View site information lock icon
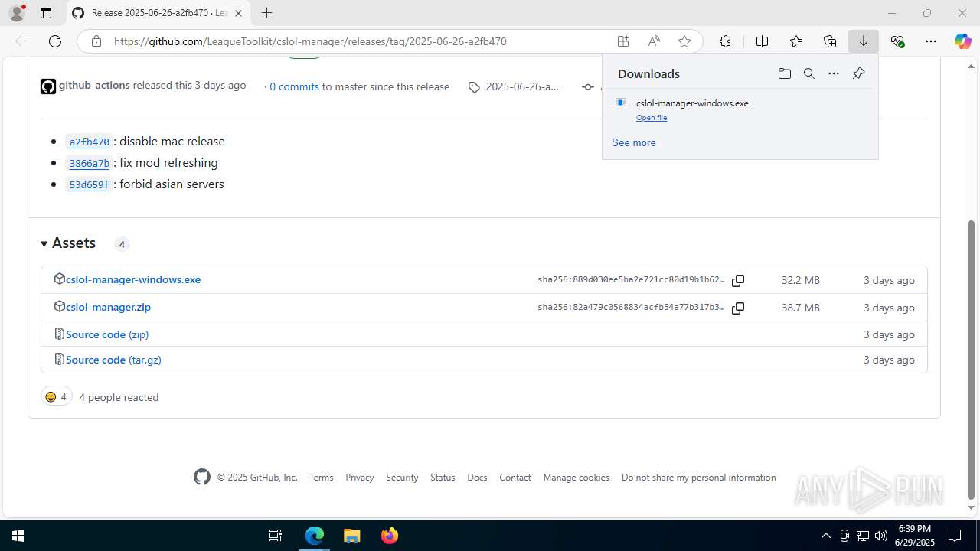Viewport: 980px width, 551px height. click(x=96, y=41)
